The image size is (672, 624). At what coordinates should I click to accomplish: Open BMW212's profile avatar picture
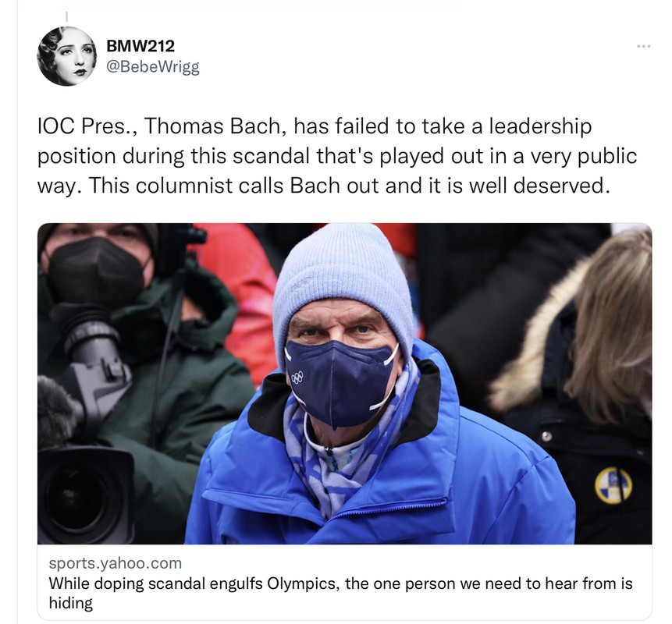click(x=67, y=56)
